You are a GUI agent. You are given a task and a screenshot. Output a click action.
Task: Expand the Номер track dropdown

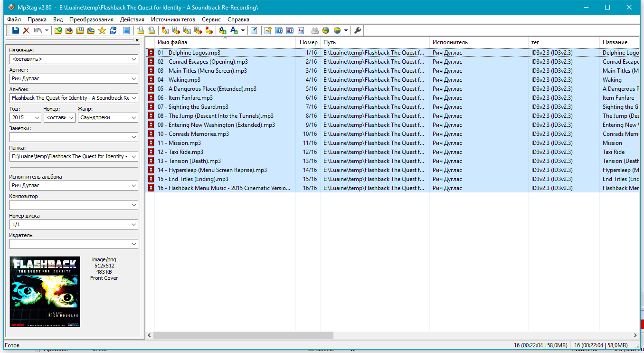click(71, 117)
